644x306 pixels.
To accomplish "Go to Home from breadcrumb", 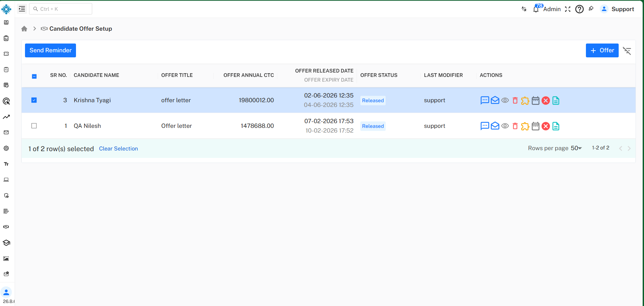I will point(24,29).
